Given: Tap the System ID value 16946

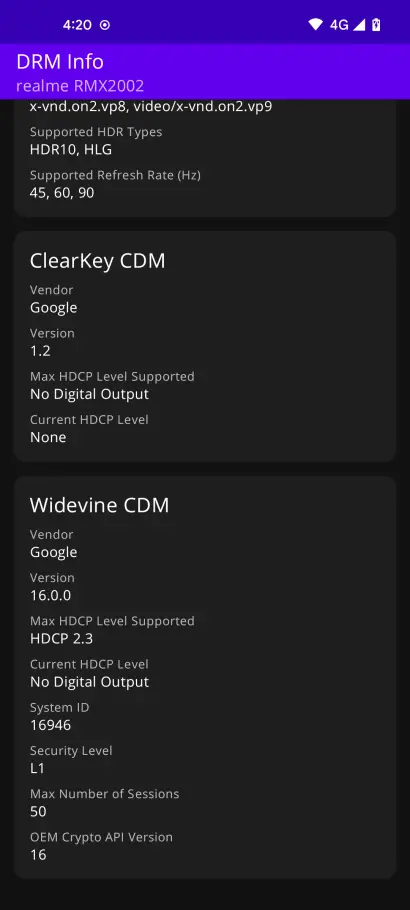Looking at the screenshot, I should click(x=51, y=725).
